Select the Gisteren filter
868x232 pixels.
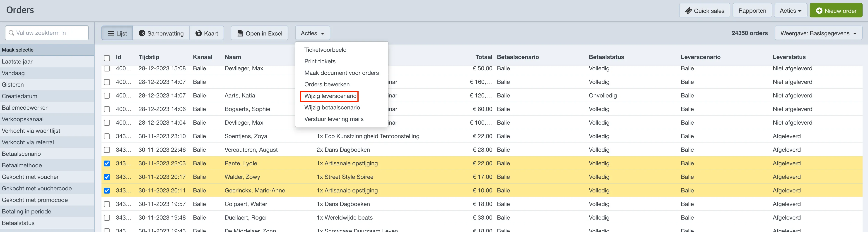click(x=47, y=85)
